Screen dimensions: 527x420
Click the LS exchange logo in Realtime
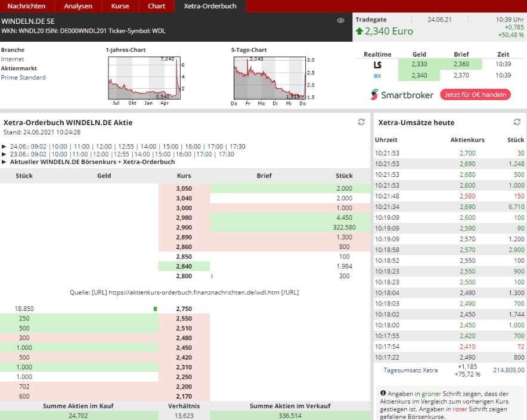click(x=377, y=64)
